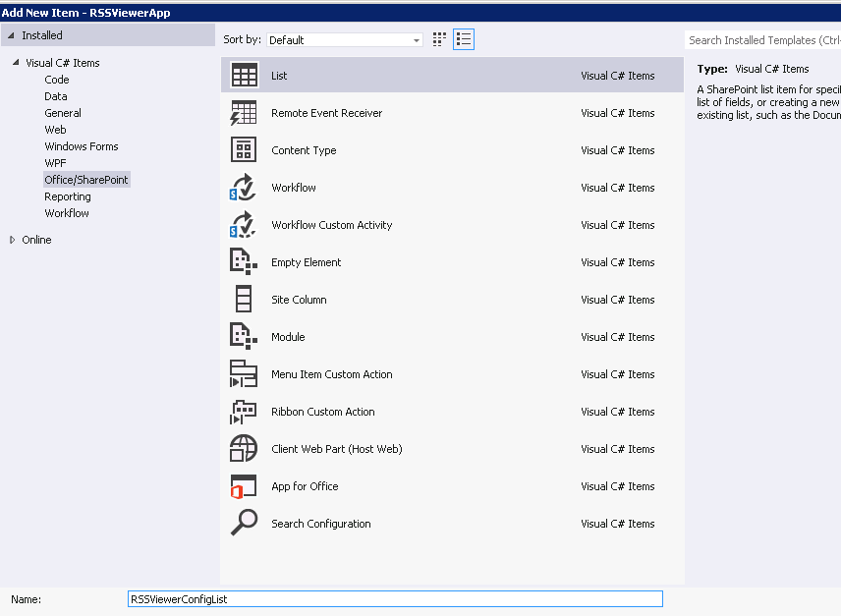This screenshot has height=616, width=841.
Task: Click the 'Client Web Part (Host Web)' label
Action: click(336, 449)
